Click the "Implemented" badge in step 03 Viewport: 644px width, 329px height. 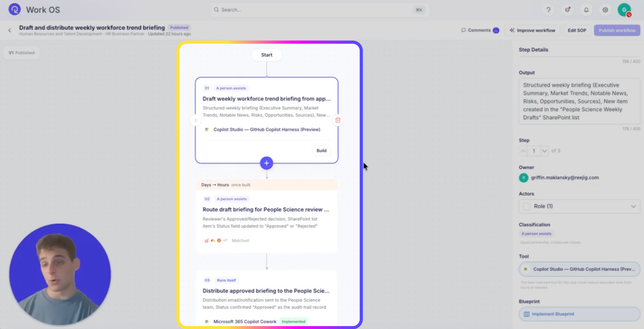294,321
